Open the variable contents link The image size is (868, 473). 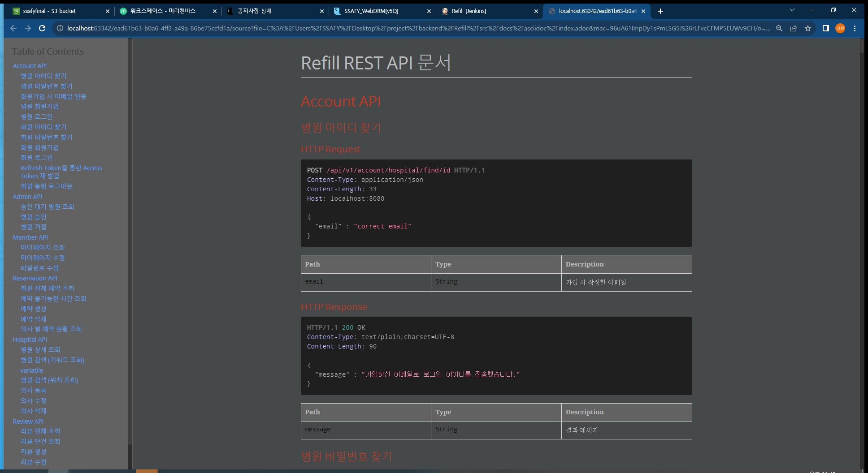click(x=31, y=370)
